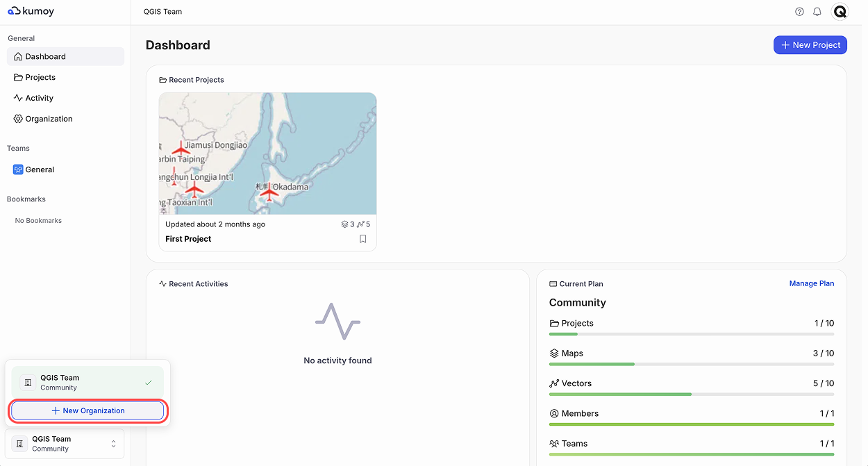Click the Organization gear icon in sidebar
This screenshot has width=868, height=466.
pos(18,119)
